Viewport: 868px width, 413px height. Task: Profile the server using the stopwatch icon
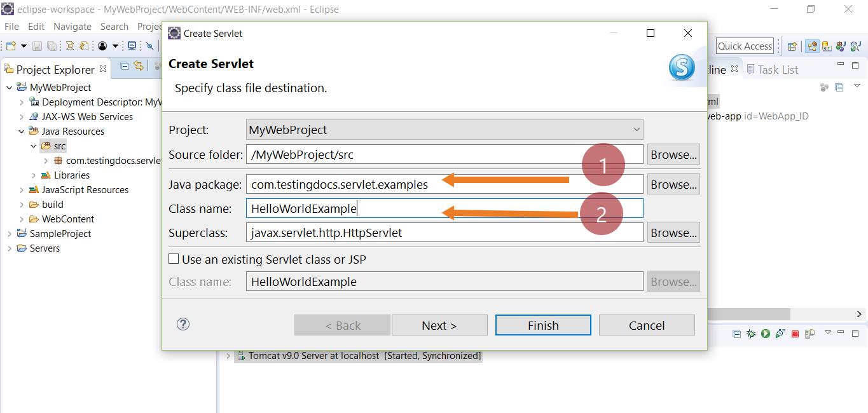point(780,333)
